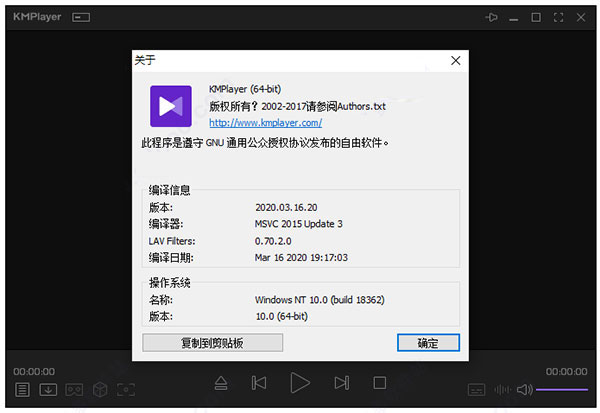The height and width of the screenshot is (413, 600).
Task: Close the 关于 dialog with X
Action: [455, 60]
